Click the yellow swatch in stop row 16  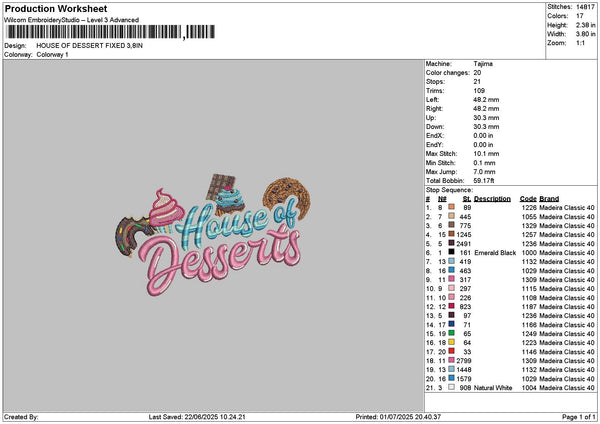click(x=452, y=342)
